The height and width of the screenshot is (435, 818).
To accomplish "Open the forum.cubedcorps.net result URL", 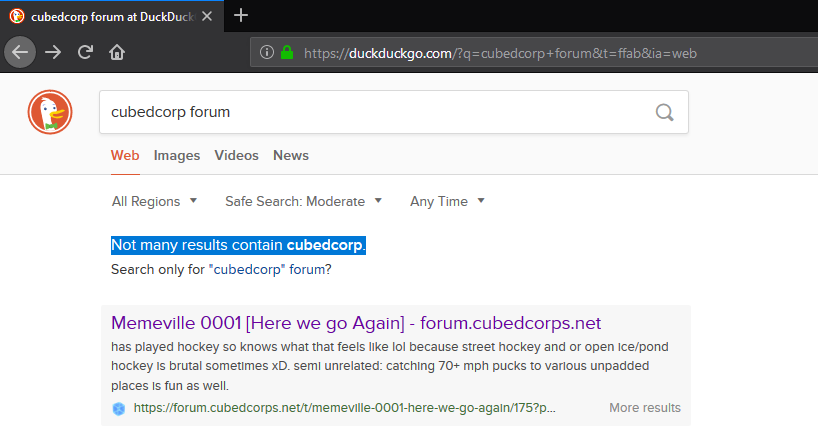I will pos(344,408).
